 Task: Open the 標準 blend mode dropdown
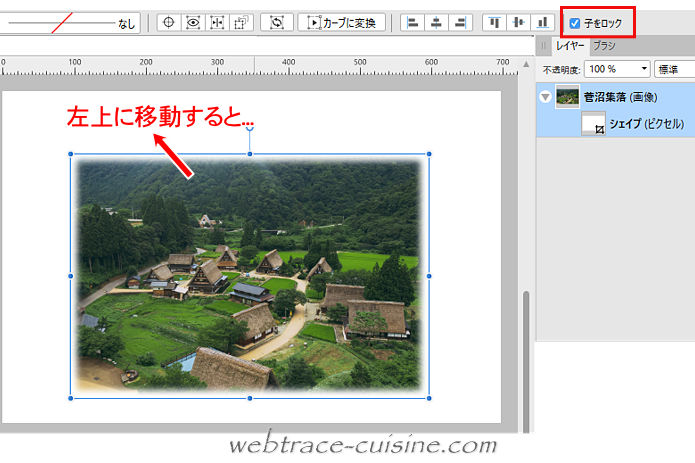coord(674,69)
